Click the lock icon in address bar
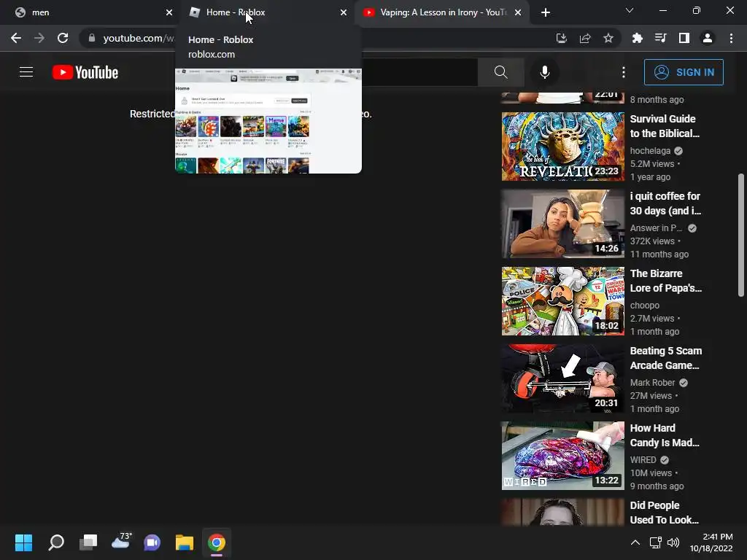Image resolution: width=747 pixels, height=560 pixels. tap(91, 38)
